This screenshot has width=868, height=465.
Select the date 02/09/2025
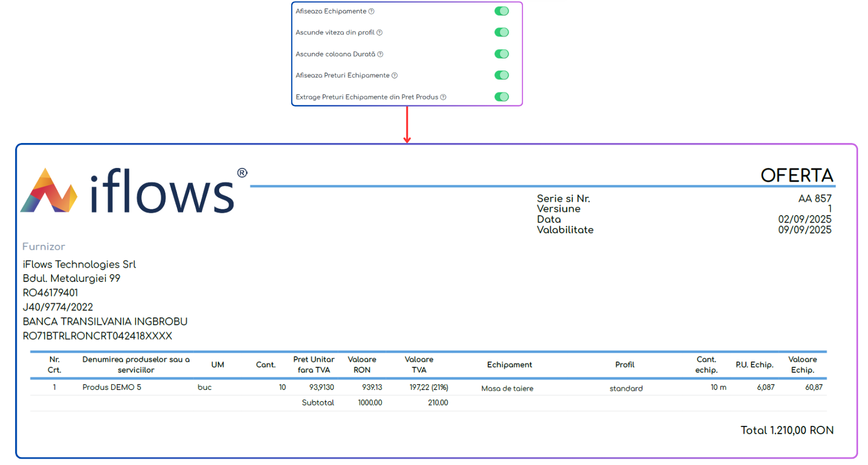click(x=805, y=219)
